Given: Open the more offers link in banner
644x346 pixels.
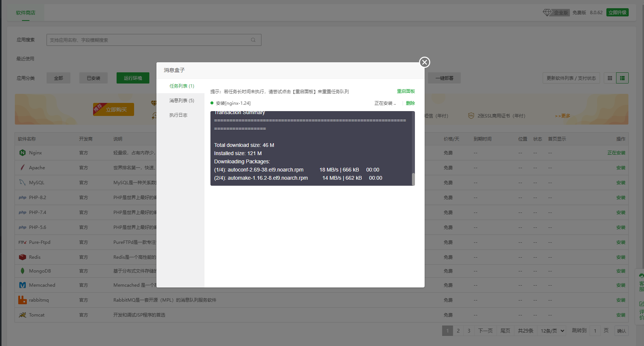Looking at the screenshot, I should pos(562,116).
